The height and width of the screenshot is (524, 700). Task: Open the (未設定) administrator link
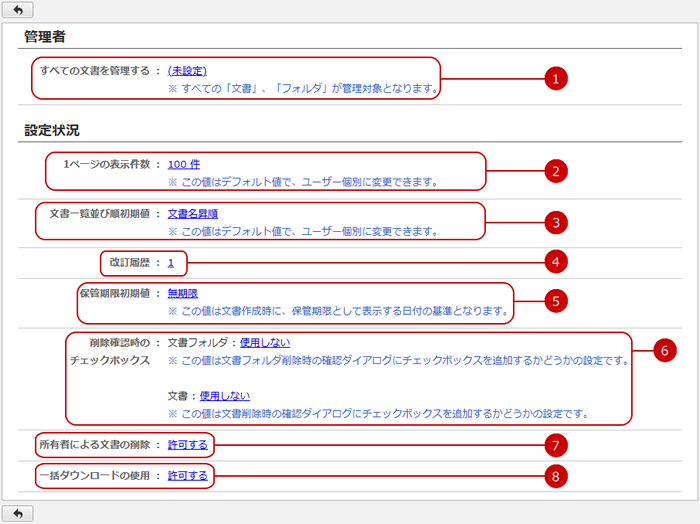[x=187, y=71]
